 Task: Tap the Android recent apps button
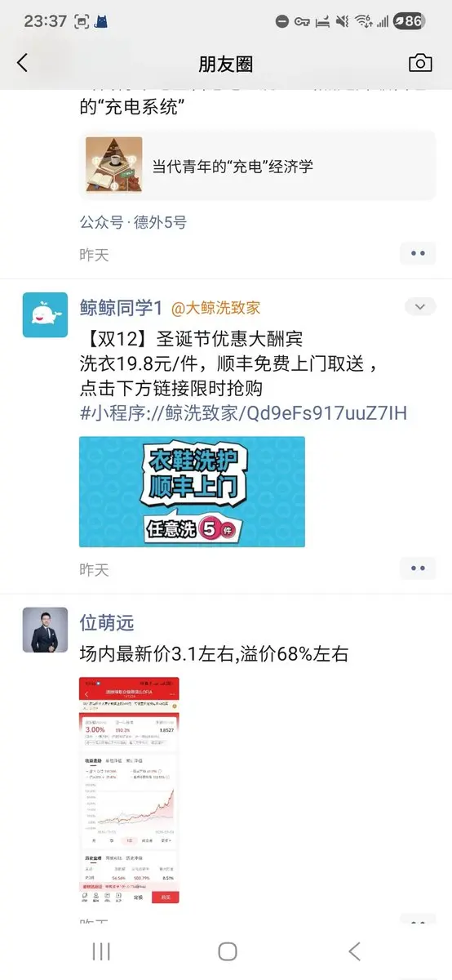click(101, 951)
